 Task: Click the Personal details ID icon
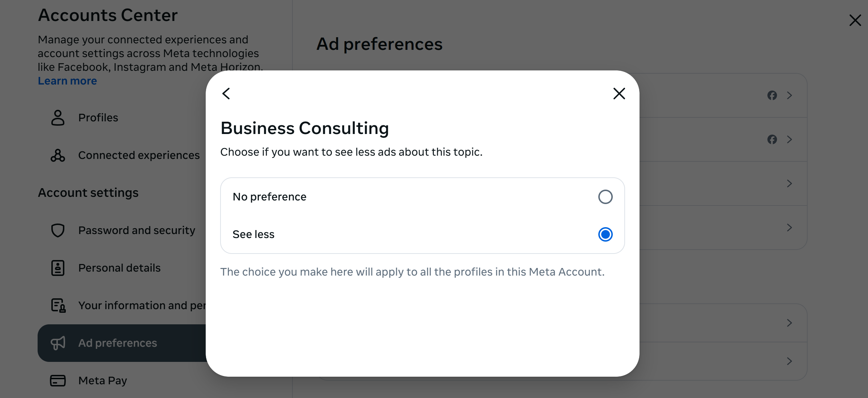[x=58, y=268]
